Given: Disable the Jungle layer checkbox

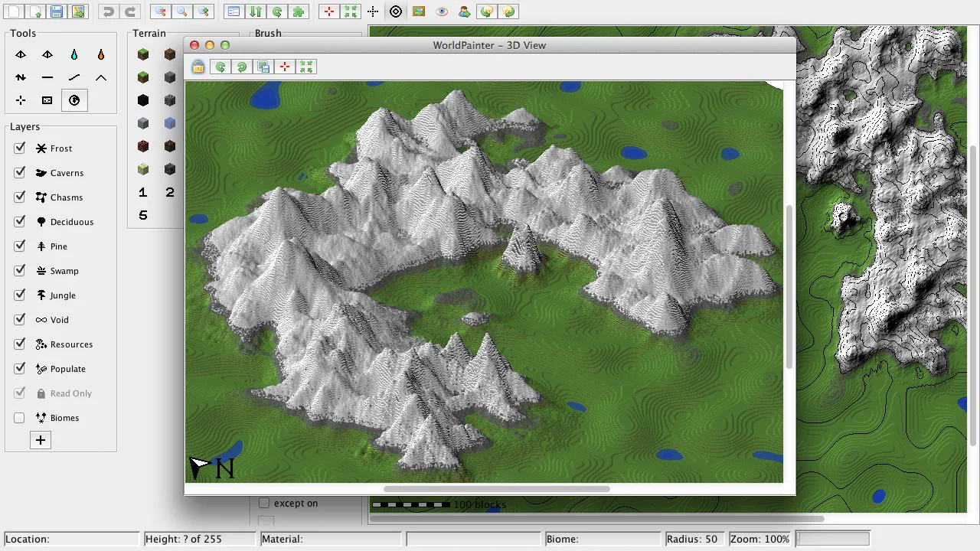Looking at the screenshot, I should pos(20,295).
